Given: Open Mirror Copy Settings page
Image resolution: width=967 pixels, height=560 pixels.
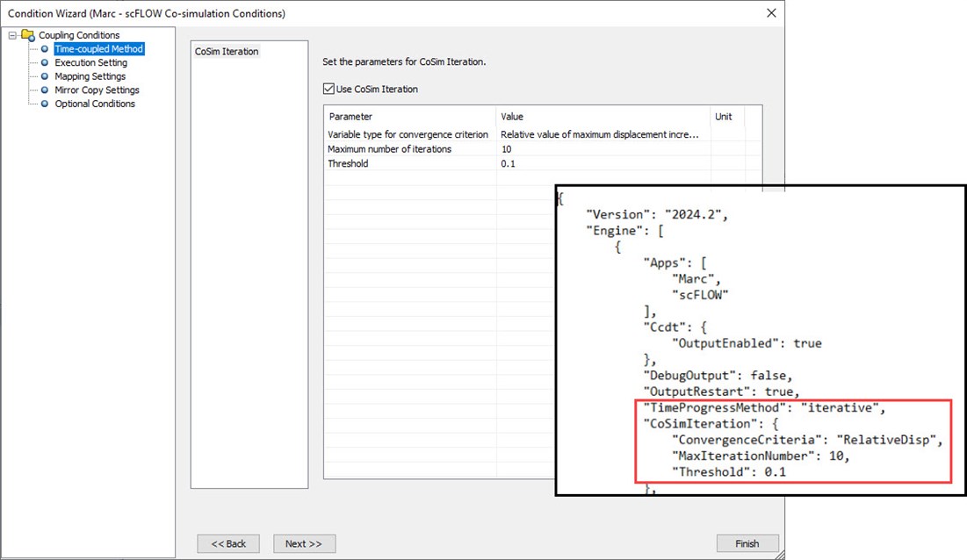Looking at the screenshot, I should [97, 90].
